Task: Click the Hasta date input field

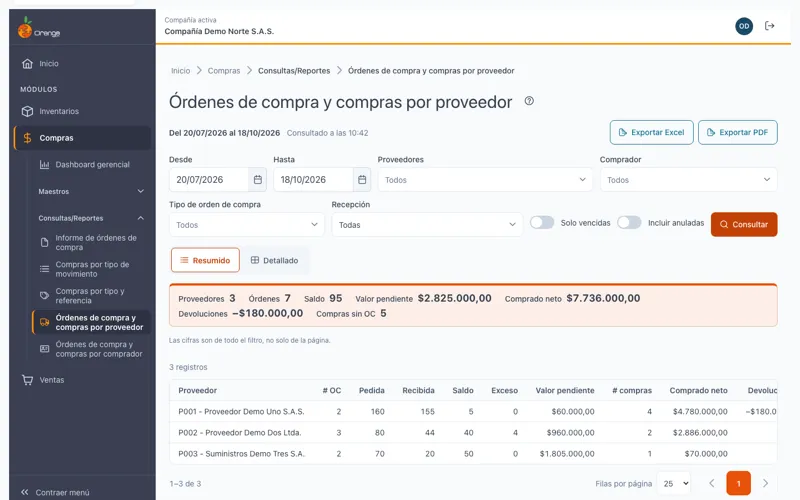Action: click(x=314, y=180)
